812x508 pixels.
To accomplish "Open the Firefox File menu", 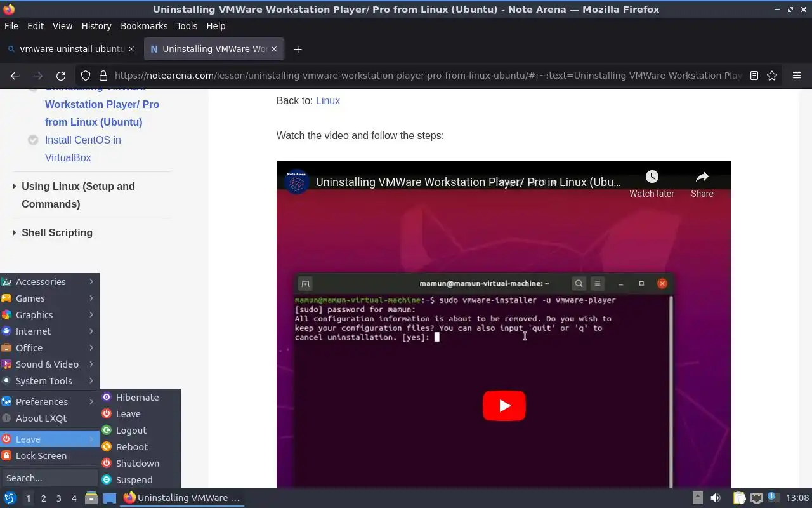I will tap(11, 26).
